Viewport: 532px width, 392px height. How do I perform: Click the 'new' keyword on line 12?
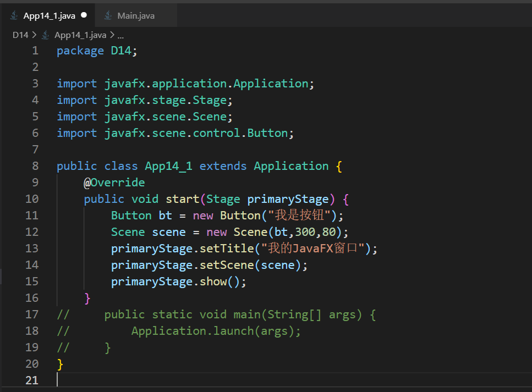click(x=216, y=232)
